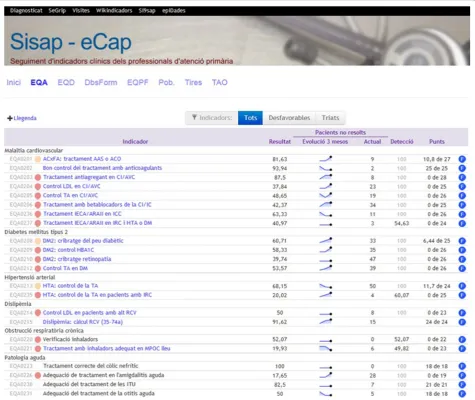This screenshot has width=475, height=400.
Task: Select the Desfavorables filter
Action: coord(289,118)
